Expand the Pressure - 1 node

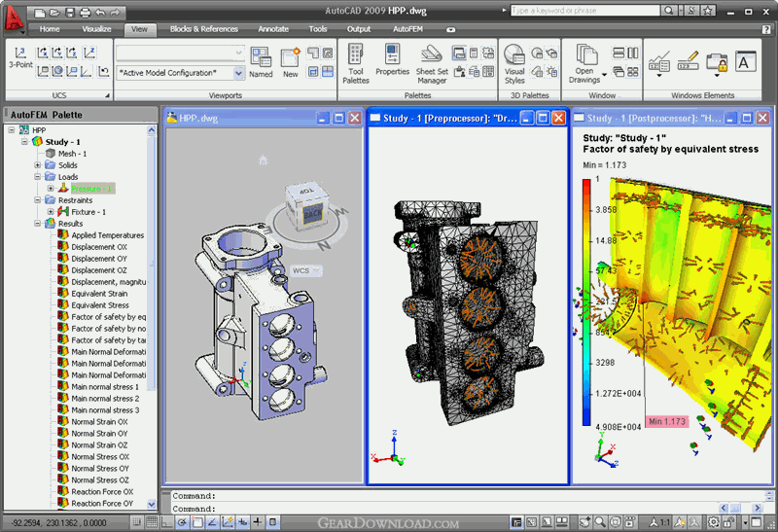tap(51, 188)
